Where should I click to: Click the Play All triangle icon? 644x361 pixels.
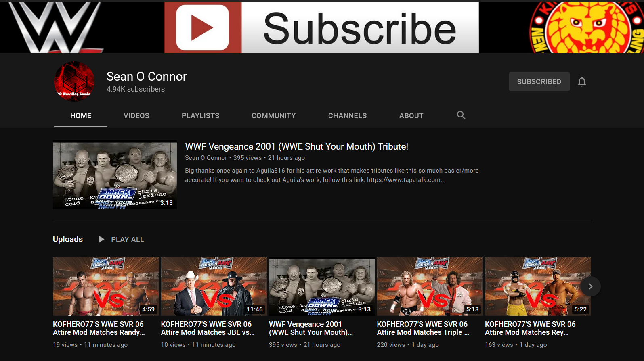101,240
